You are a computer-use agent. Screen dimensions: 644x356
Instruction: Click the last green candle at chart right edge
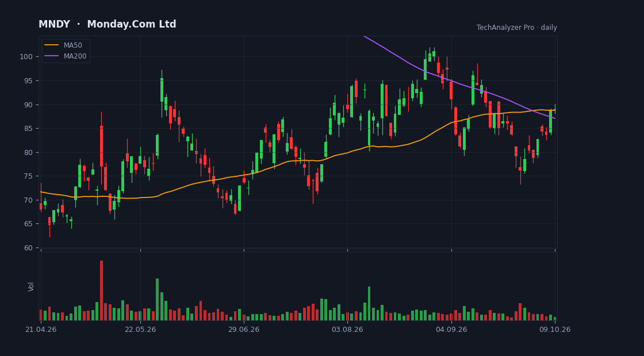point(555,110)
